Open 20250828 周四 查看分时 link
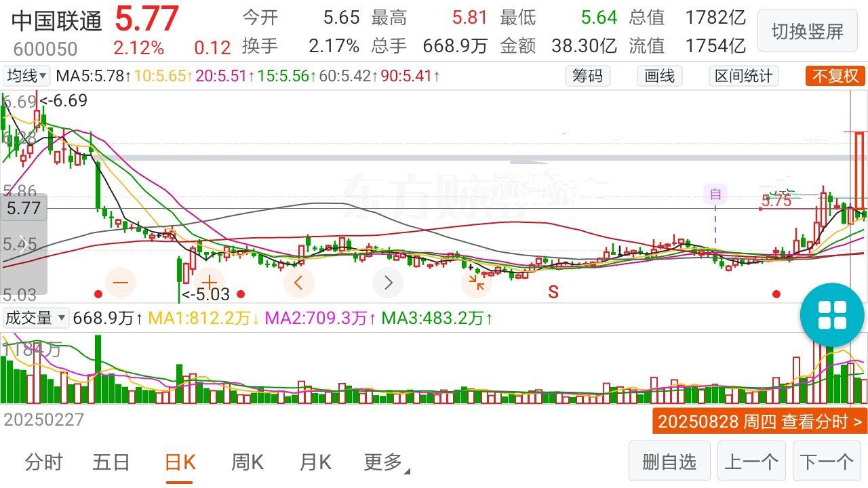Image resolution: width=868 pixels, height=488 pixels. (759, 421)
